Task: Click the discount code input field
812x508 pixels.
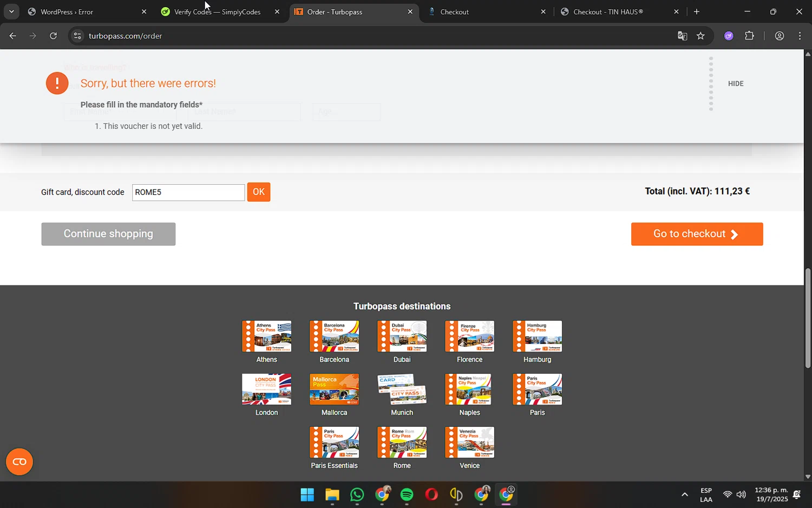Action: [x=188, y=192]
